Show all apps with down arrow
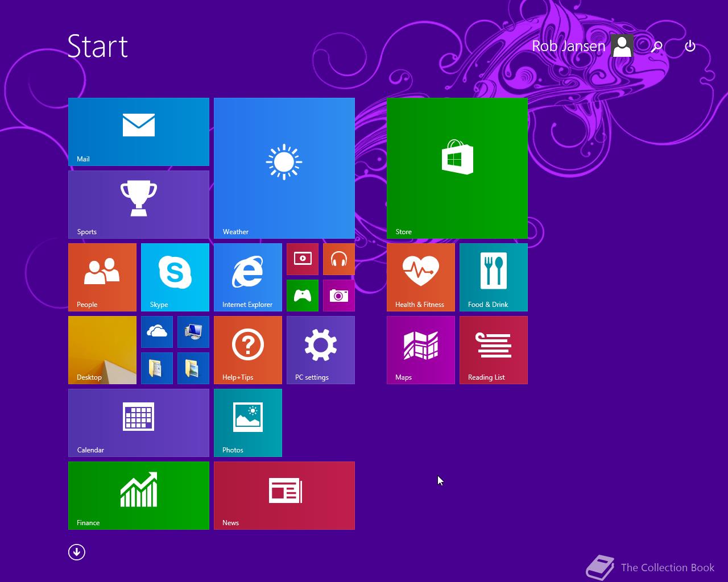The height and width of the screenshot is (582, 728). (77, 552)
